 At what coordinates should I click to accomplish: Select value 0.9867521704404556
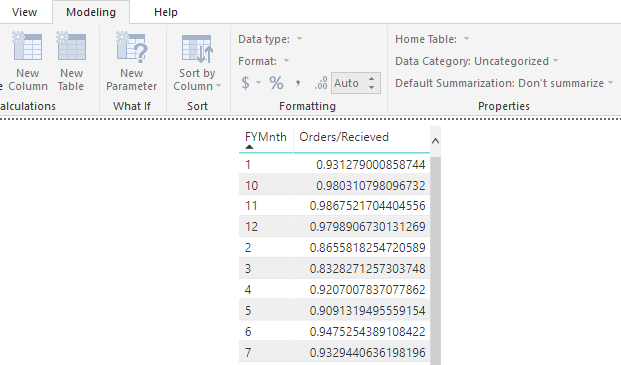368,206
